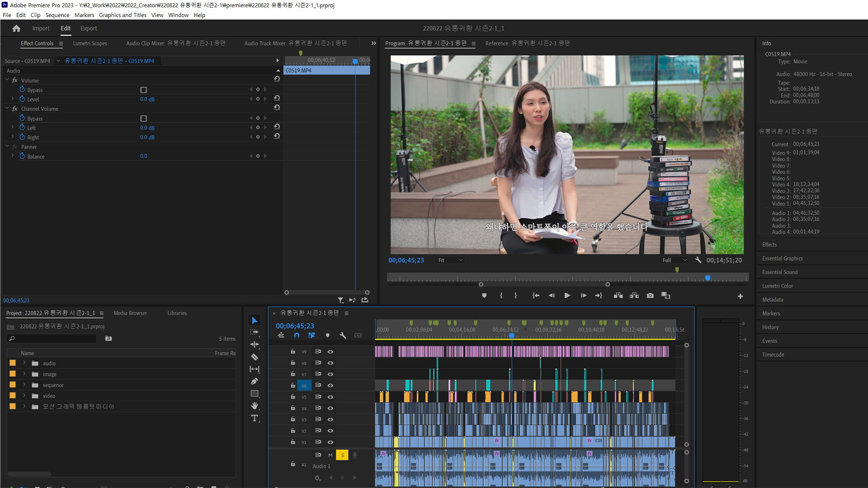Select the Type tool
The width and height of the screenshot is (868, 488).
(x=255, y=418)
